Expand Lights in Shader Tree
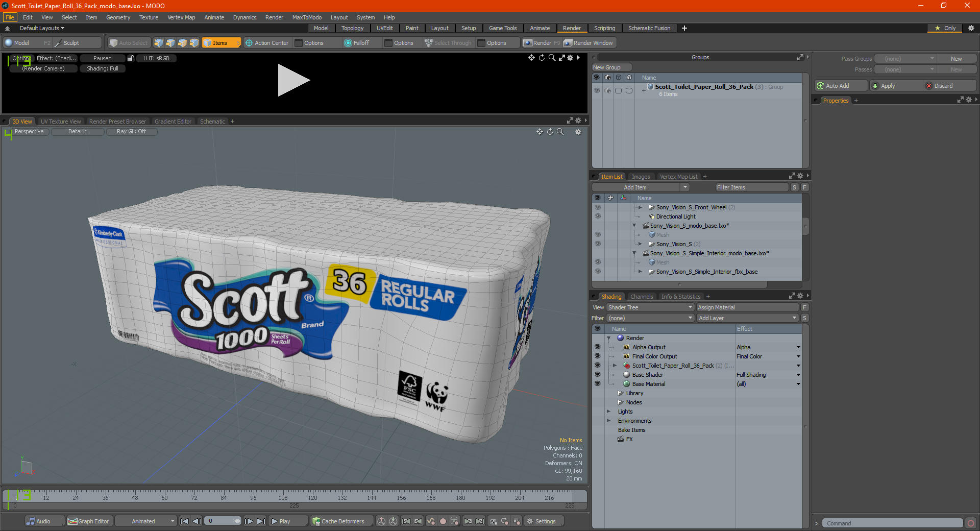Screen dimensions: 980x531 (608, 412)
